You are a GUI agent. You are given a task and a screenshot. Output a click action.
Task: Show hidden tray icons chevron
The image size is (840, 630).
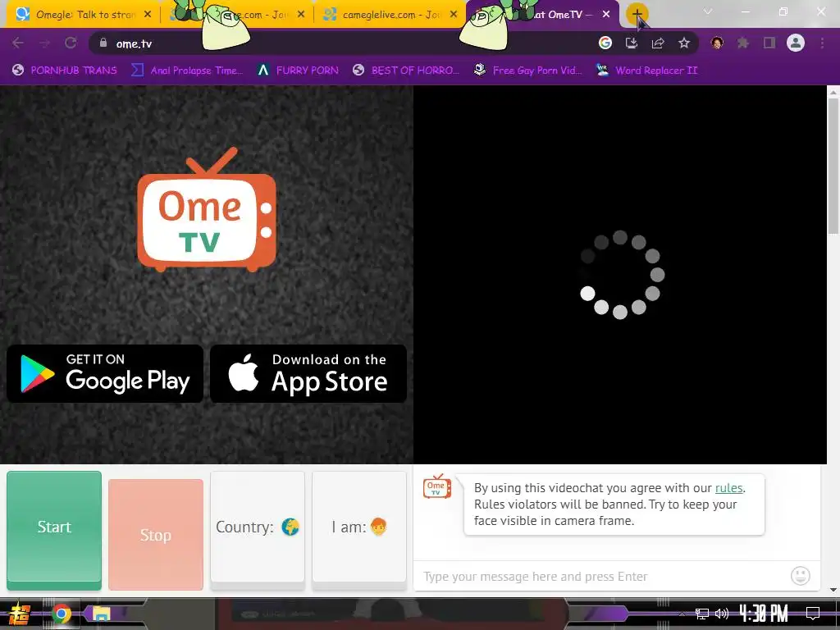point(682,614)
